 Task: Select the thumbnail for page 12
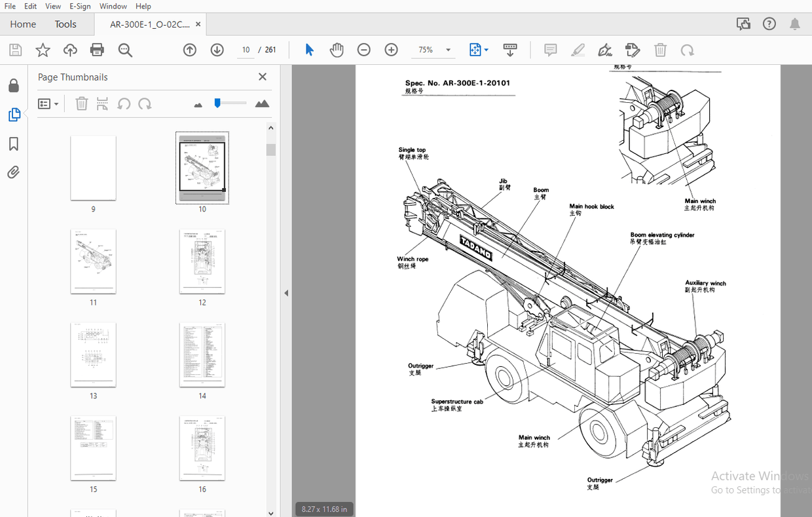tap(202, 261)
